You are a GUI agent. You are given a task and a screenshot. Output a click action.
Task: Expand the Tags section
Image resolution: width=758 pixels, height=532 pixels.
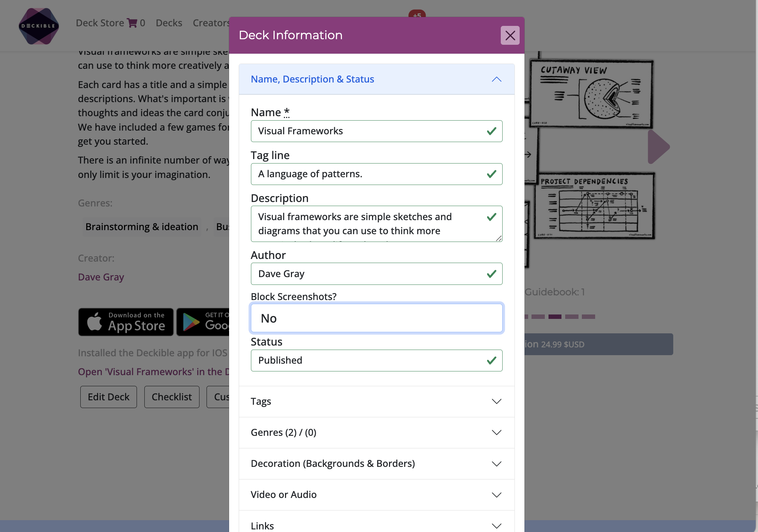click(376, 401)
